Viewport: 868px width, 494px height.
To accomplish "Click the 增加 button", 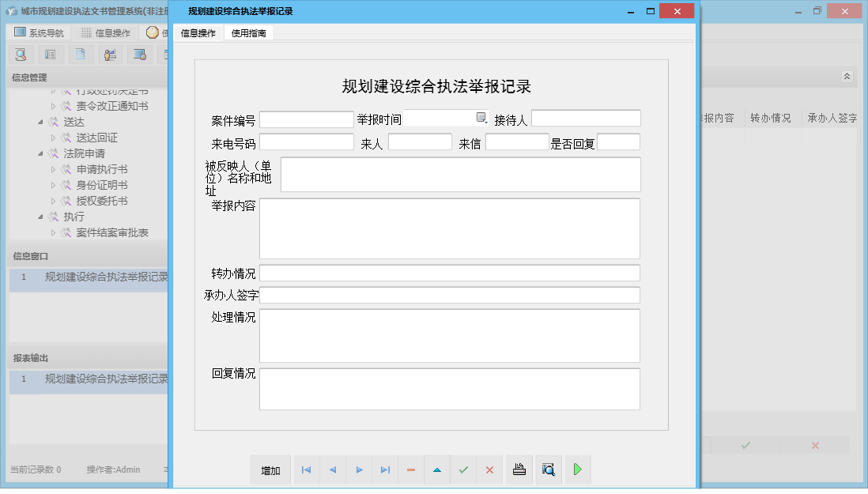I will [270, 469].
